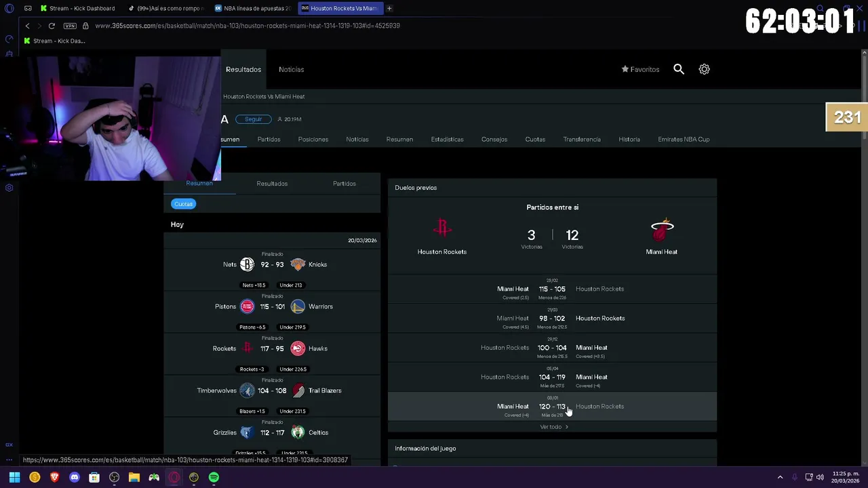
Task: Open Favoritos star link
Action: coord(640,69)
